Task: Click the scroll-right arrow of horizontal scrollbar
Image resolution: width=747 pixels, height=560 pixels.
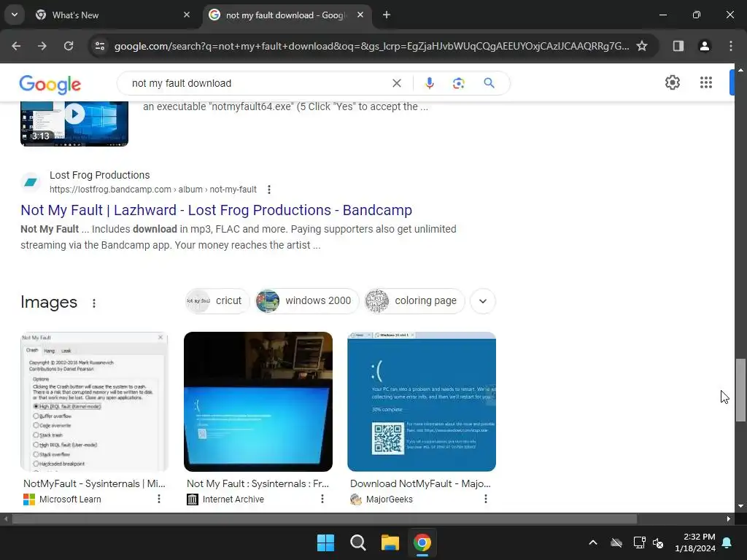Action: pyautogui.click(x=729, y=518)
